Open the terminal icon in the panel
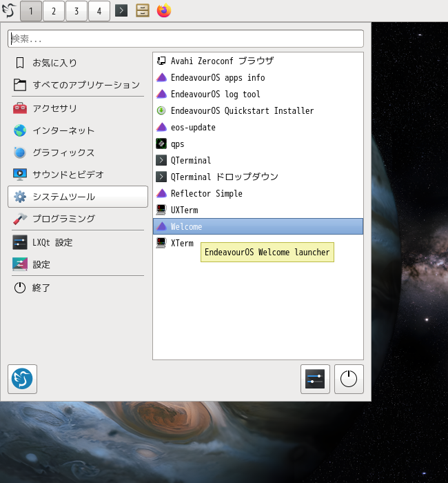 121,11
